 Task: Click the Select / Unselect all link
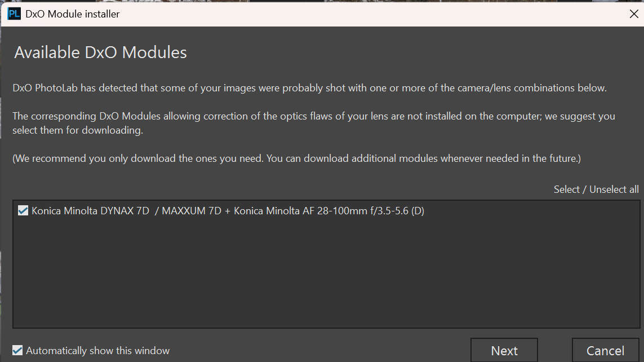coord(596,189)
